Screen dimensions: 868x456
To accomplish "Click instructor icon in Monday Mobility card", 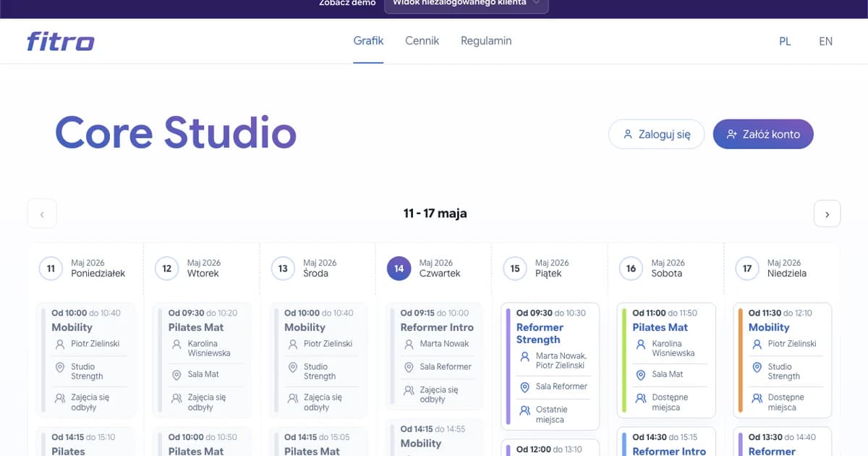I will point(60,344).
